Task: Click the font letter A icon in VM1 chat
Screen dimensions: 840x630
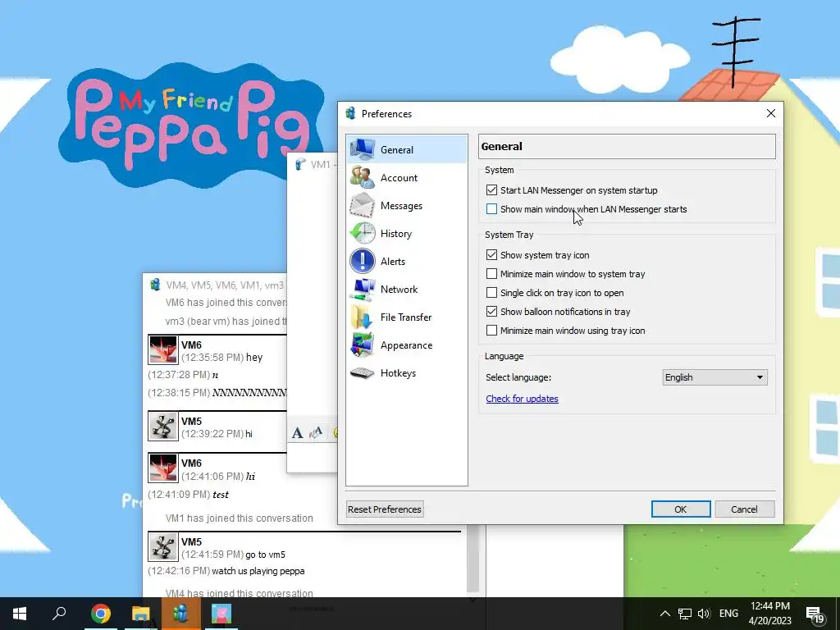Action: click(x=297, y=433)
